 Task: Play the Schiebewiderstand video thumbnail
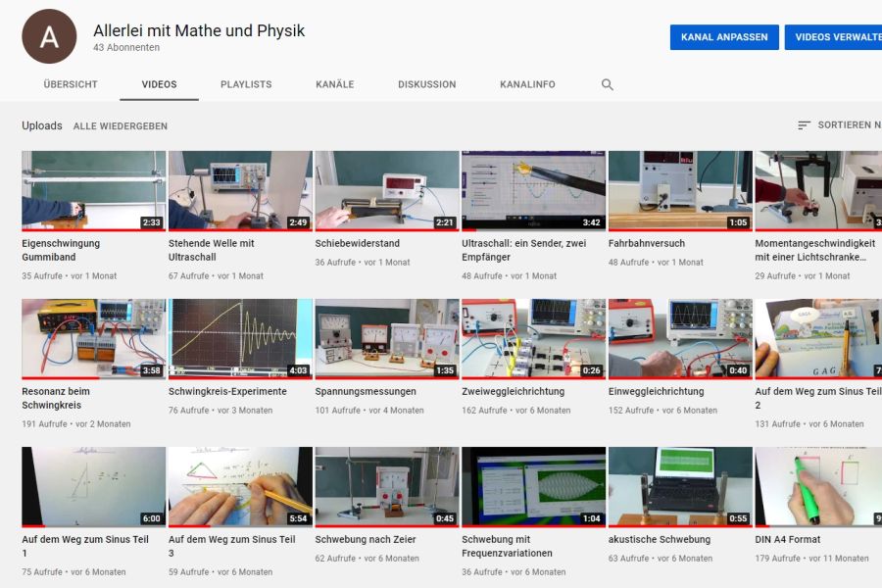point(387,191)
